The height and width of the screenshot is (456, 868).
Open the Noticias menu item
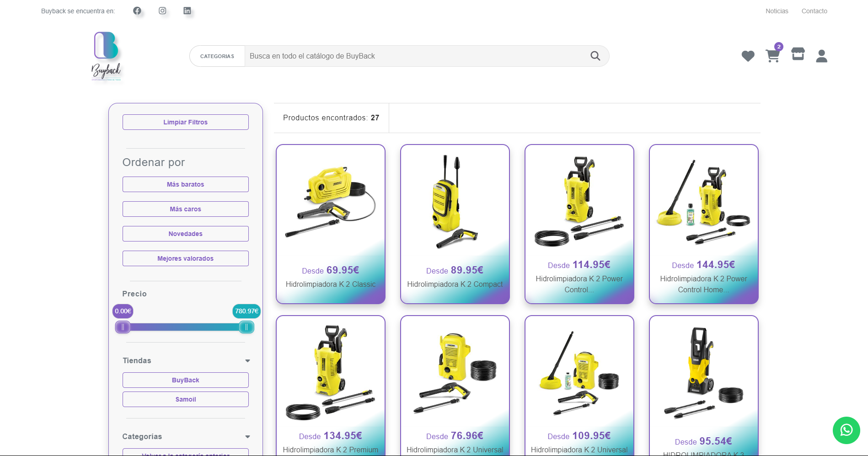777,11
